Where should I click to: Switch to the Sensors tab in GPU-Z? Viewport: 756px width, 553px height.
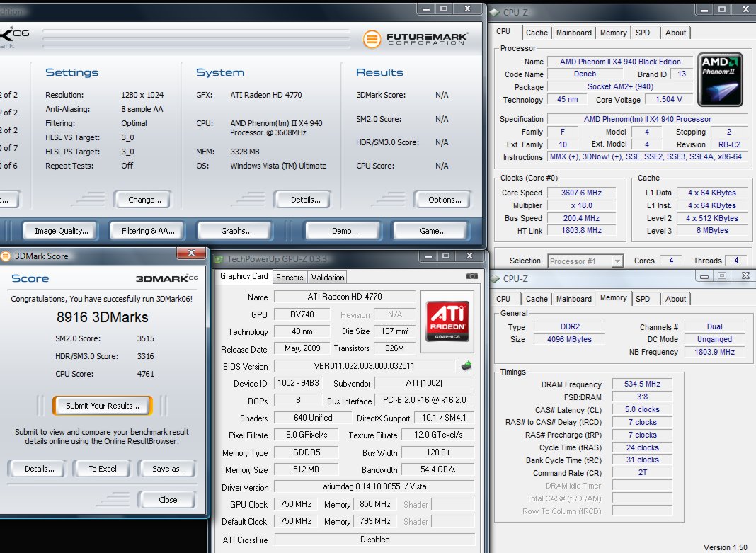(290, 278)
